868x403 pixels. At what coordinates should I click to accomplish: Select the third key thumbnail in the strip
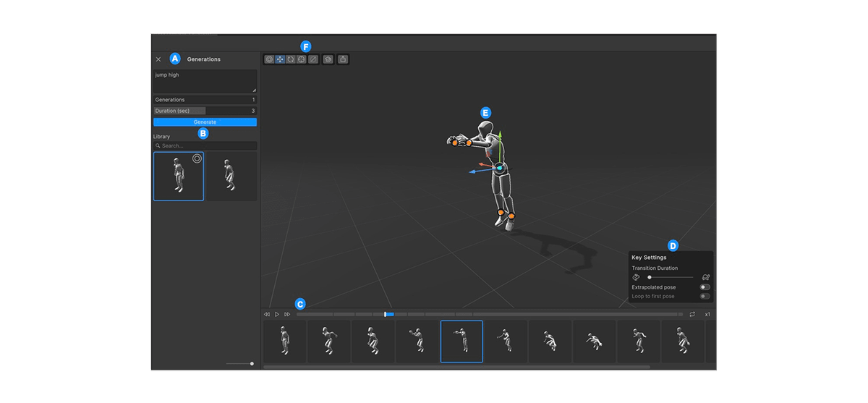pyautogui.click(x=373, y=342)
